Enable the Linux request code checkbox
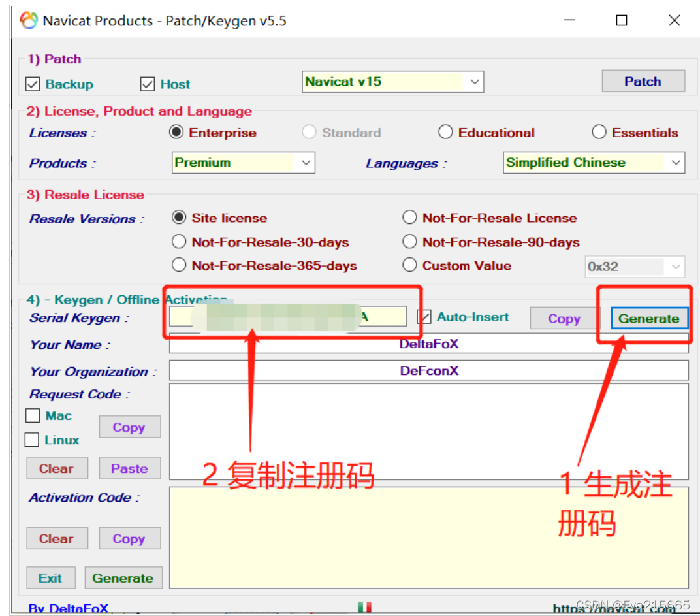 [x=32, y=440]
